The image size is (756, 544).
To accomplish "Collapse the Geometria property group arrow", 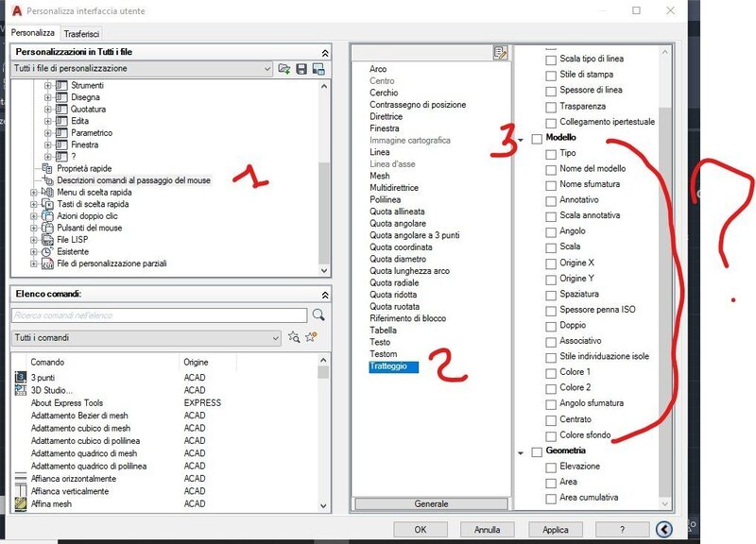I will [521, 453].
